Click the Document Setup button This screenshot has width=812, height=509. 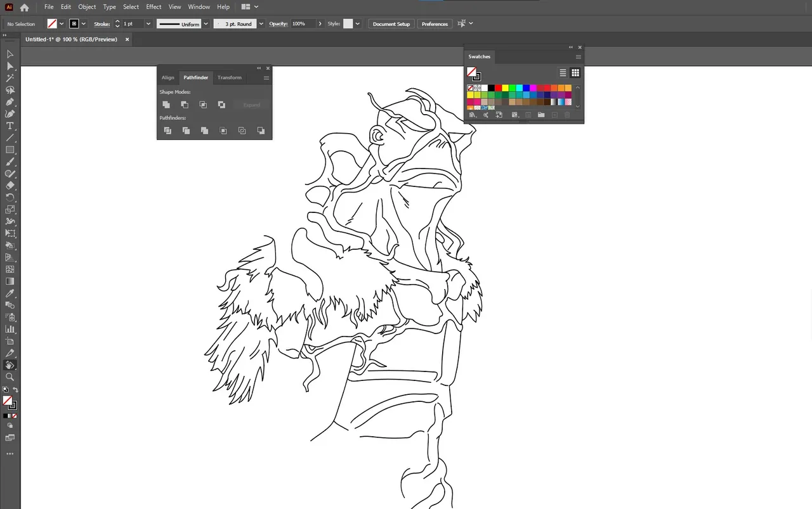(x=391, y=23)
